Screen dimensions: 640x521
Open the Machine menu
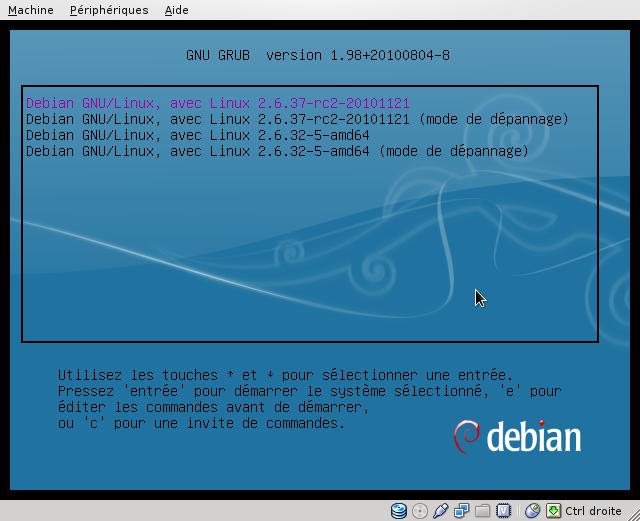click(30, 10)
